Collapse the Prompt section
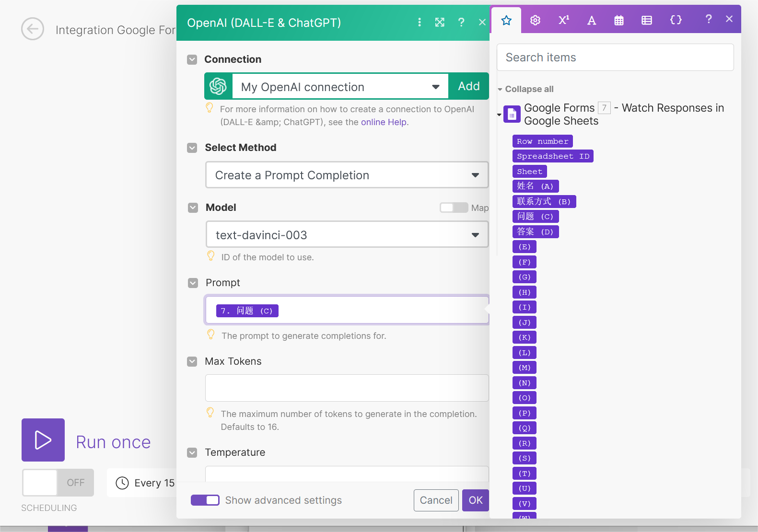This screenshot has height=532, width=758. tap(193, 283)
